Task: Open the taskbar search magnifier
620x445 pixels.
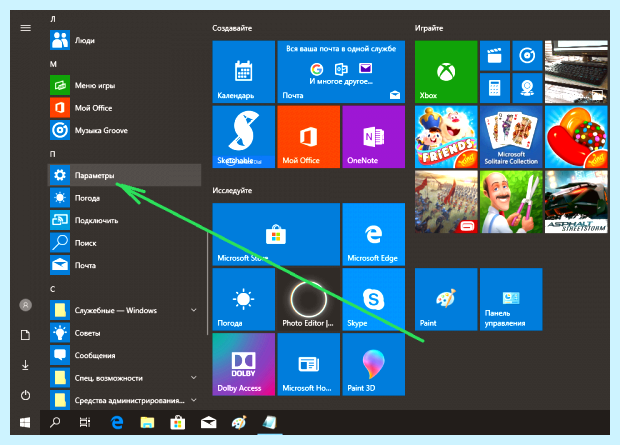Action: pos(55,422)
